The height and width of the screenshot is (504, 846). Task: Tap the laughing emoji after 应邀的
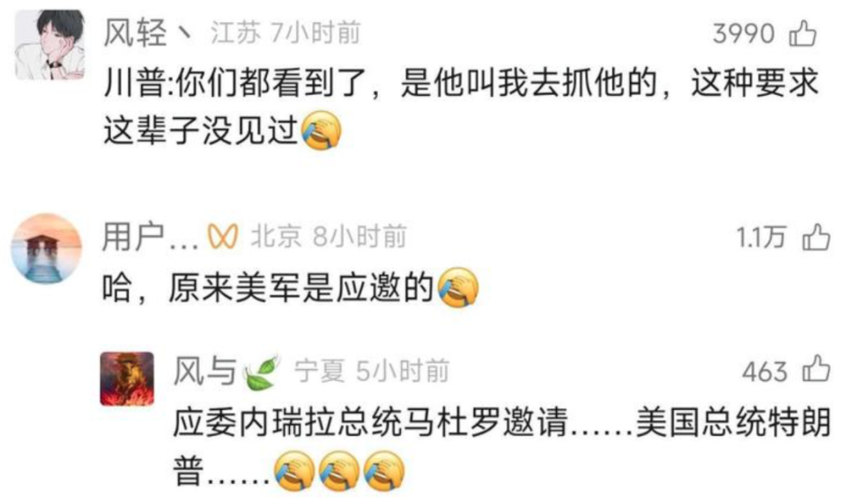tap(458, 287)
